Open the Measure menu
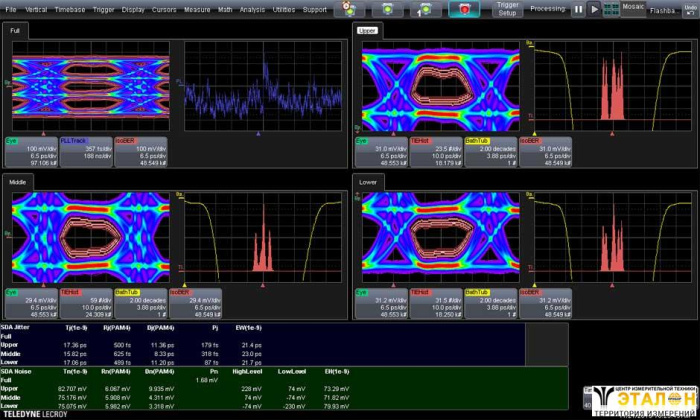 tap(197, 9)
